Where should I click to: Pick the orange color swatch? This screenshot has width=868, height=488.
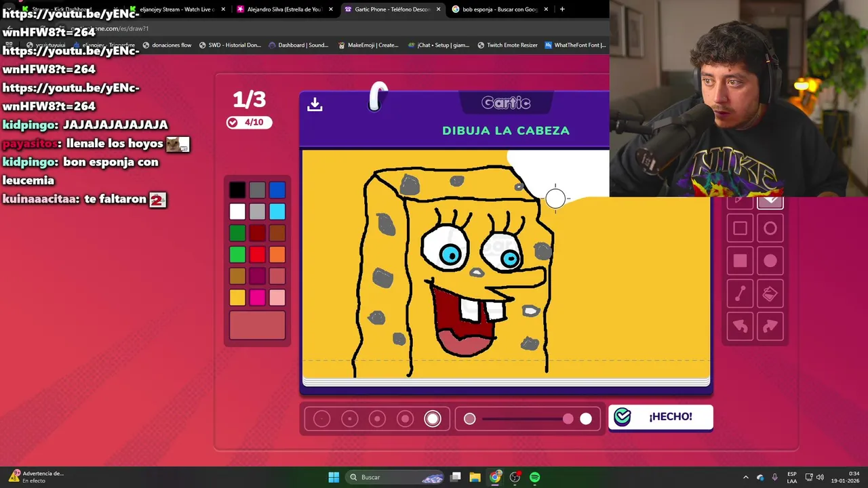tap(277, 255)
